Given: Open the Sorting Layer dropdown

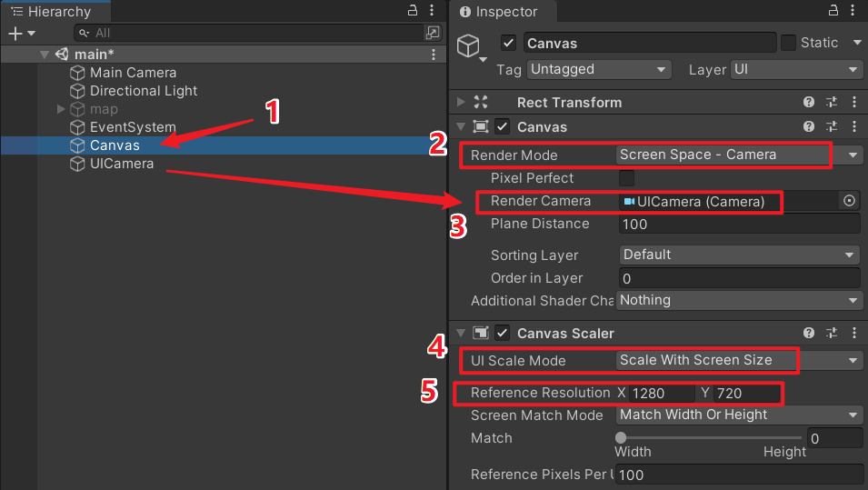Looking at the screenshot, I should point(738,255).
